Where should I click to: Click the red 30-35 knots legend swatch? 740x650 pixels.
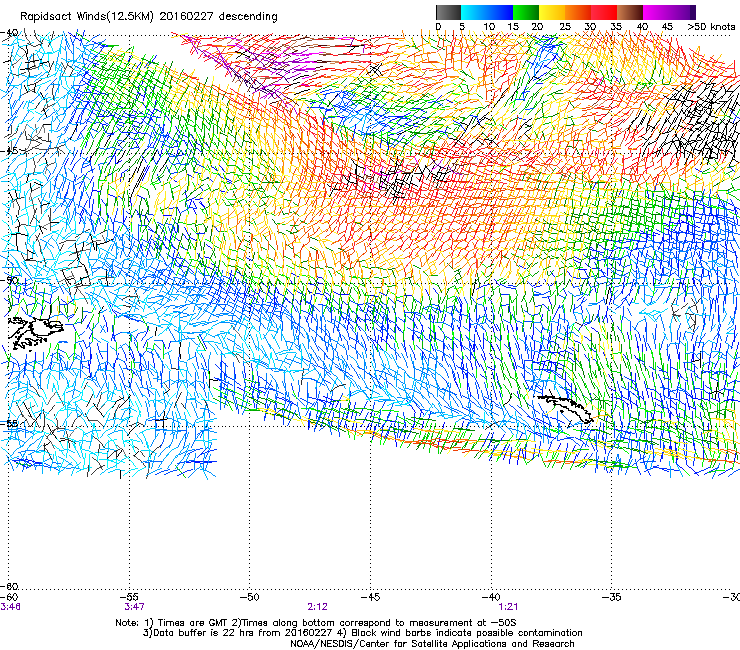tap(604, 12)
